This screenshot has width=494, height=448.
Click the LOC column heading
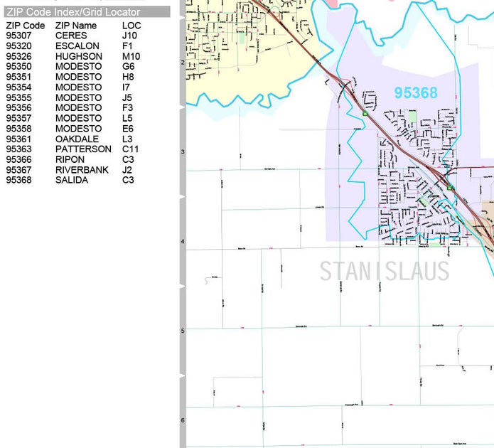pyautogui.click(x=131, y=26)
